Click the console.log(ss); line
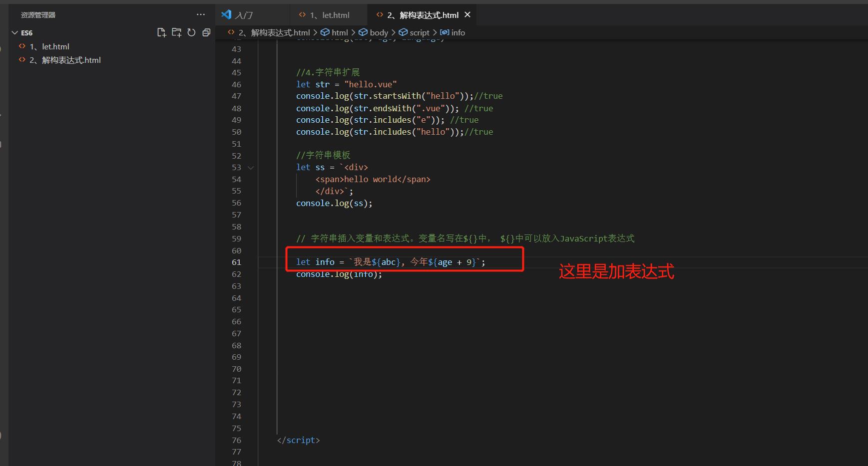 tap(334, 203)
